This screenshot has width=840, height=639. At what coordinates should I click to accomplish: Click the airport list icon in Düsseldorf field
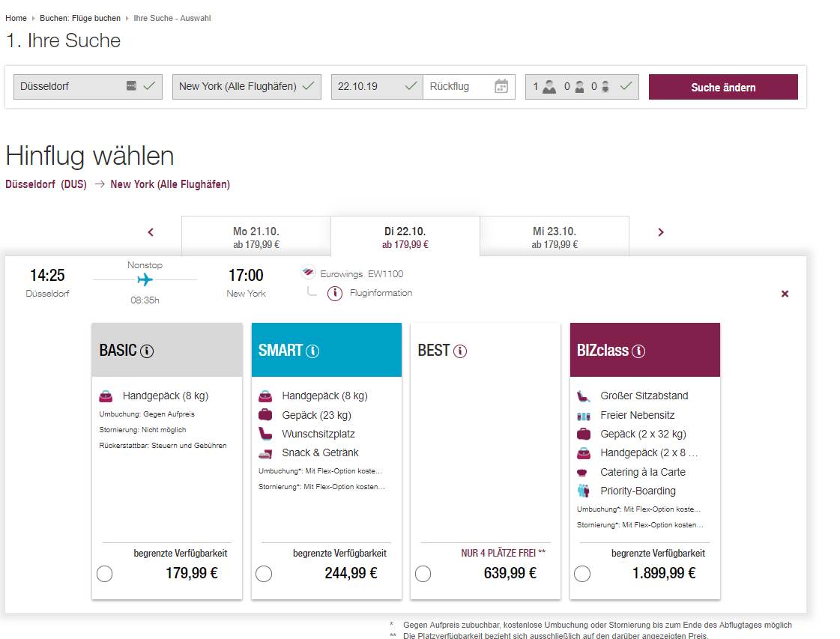131,86
